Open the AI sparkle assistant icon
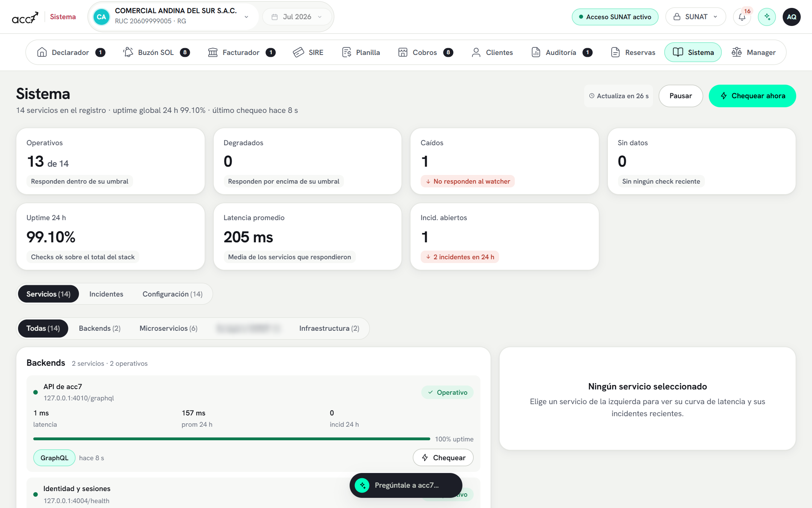812x508 pixels. coord(767,17)
